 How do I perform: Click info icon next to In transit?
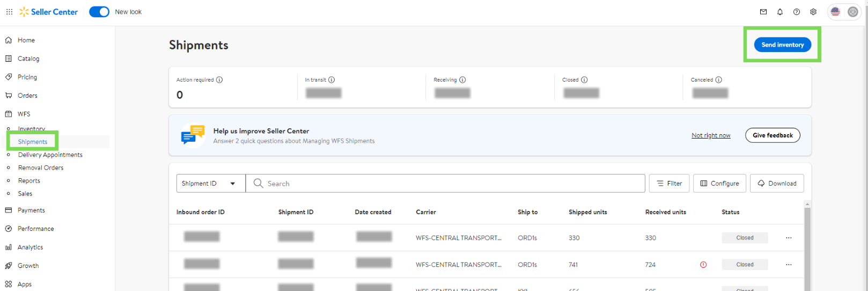click(332, 79)
